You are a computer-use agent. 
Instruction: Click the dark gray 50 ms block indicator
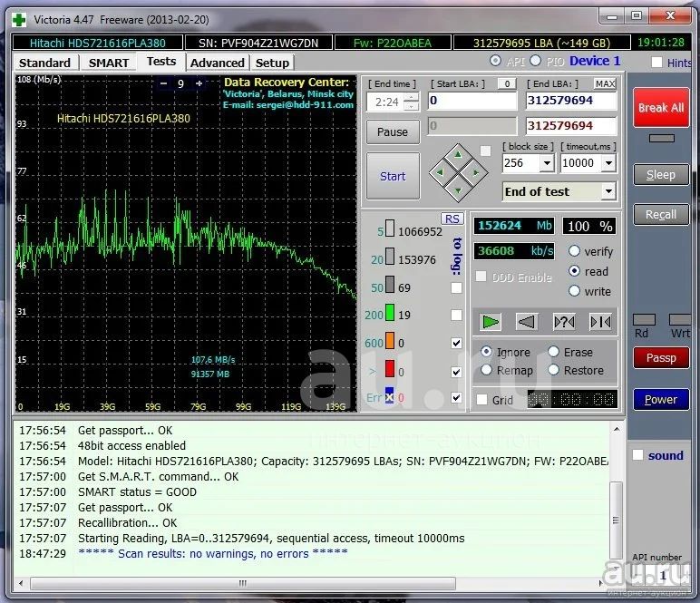pos(389,285)
